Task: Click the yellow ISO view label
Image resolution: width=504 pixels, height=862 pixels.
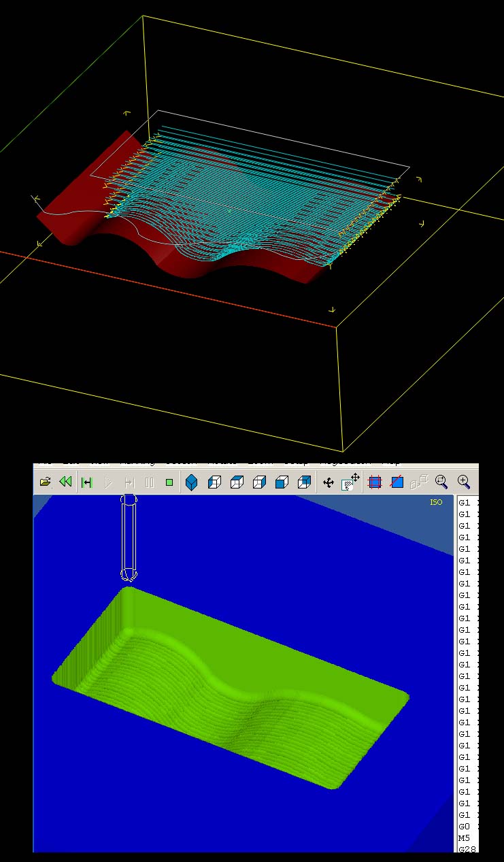Action: point(436,502)
